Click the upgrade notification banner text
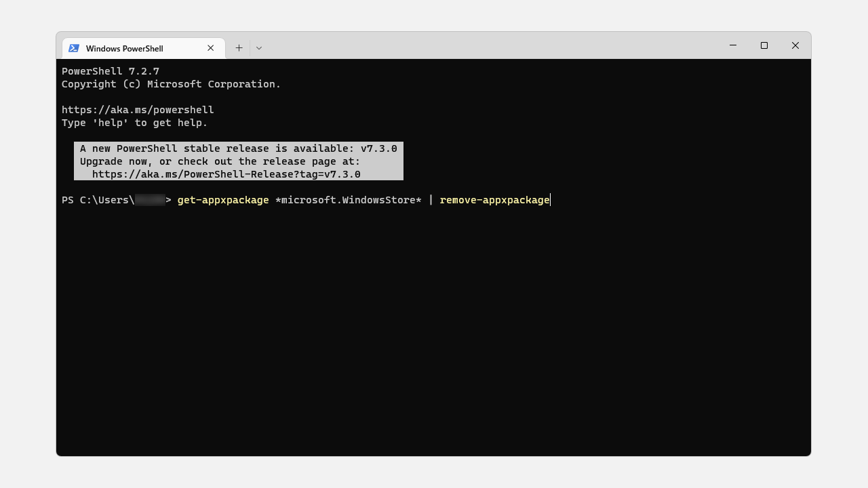868x488 pixels. [239, 161]
